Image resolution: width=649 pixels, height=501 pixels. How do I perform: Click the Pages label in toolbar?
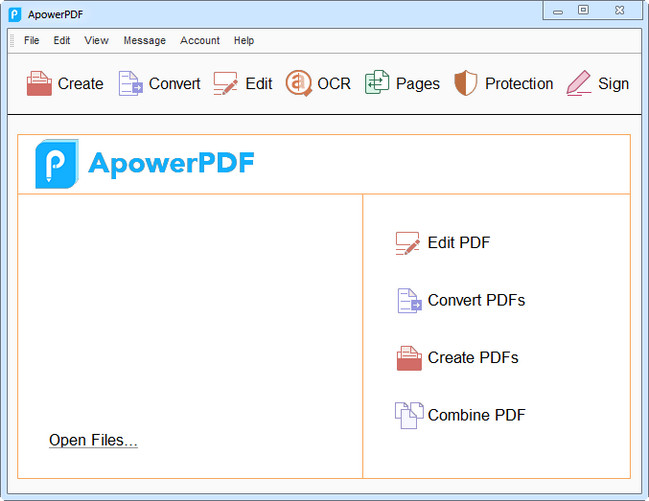point(418,84)
